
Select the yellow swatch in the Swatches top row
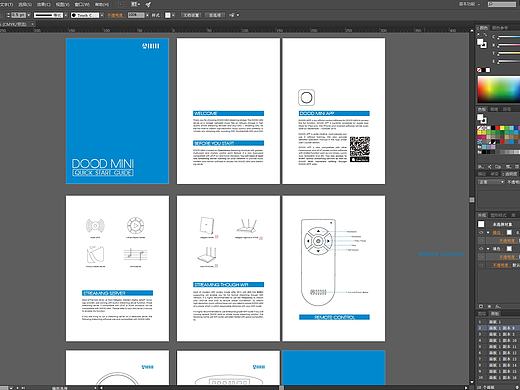click(502, 128)
